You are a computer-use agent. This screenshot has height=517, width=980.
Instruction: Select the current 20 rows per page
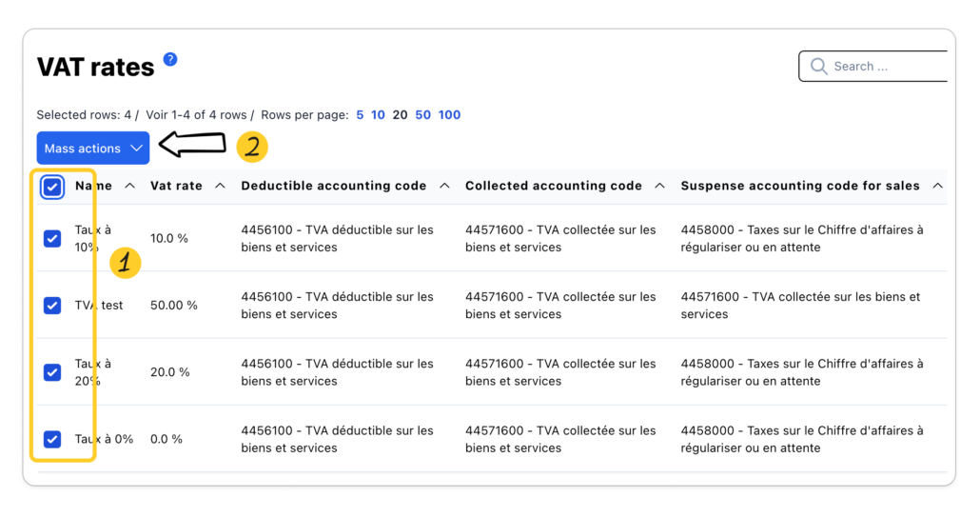click(x=400, y=115)
